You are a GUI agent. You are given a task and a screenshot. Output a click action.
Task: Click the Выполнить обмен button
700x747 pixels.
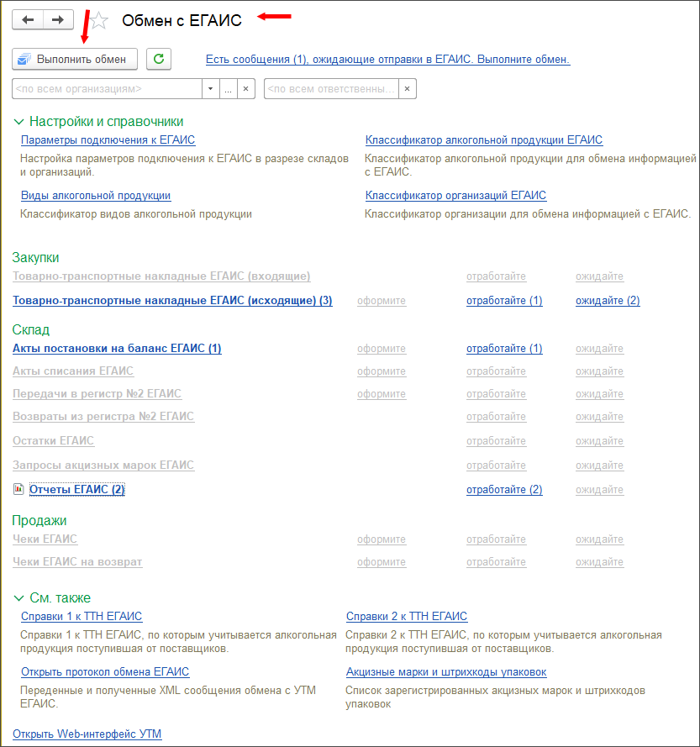[x=75, y=59]
